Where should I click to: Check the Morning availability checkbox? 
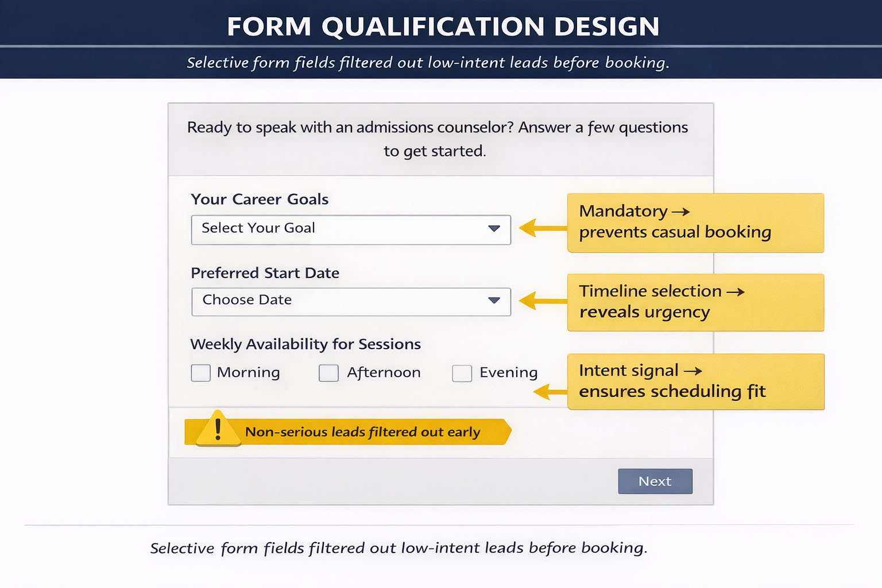[x=200, y=373]
